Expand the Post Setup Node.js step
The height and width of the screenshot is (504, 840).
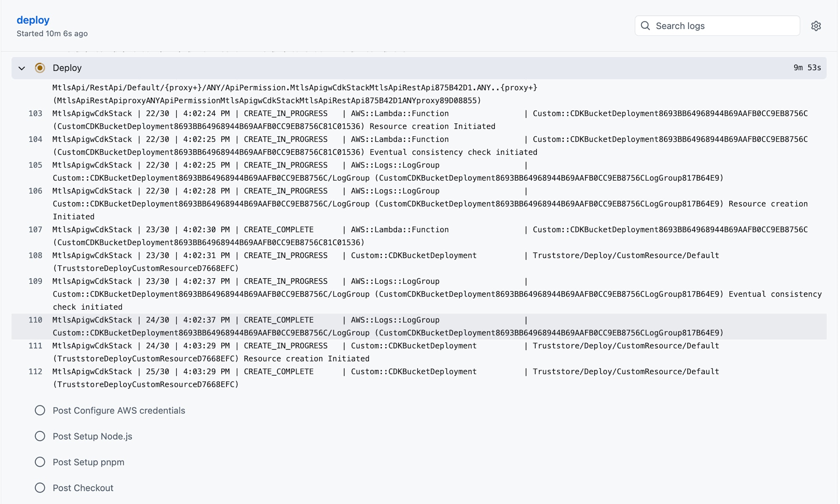tap(92, 436)
